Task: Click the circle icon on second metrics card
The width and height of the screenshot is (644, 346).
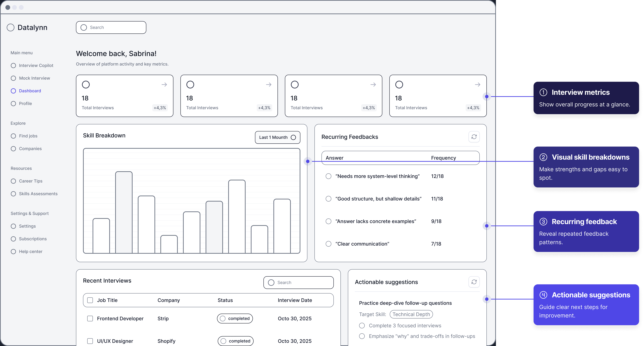Action: 190,85
